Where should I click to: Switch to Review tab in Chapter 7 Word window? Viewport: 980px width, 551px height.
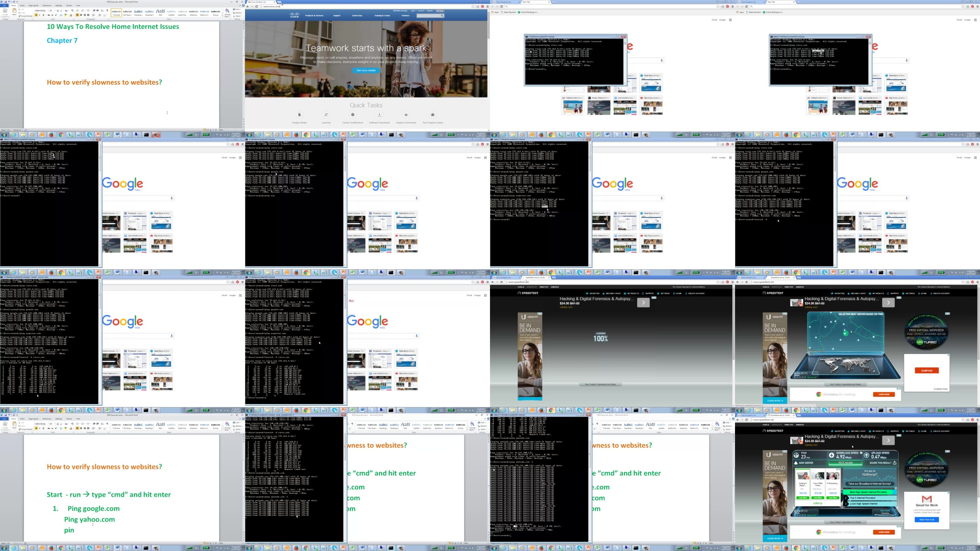69,5
